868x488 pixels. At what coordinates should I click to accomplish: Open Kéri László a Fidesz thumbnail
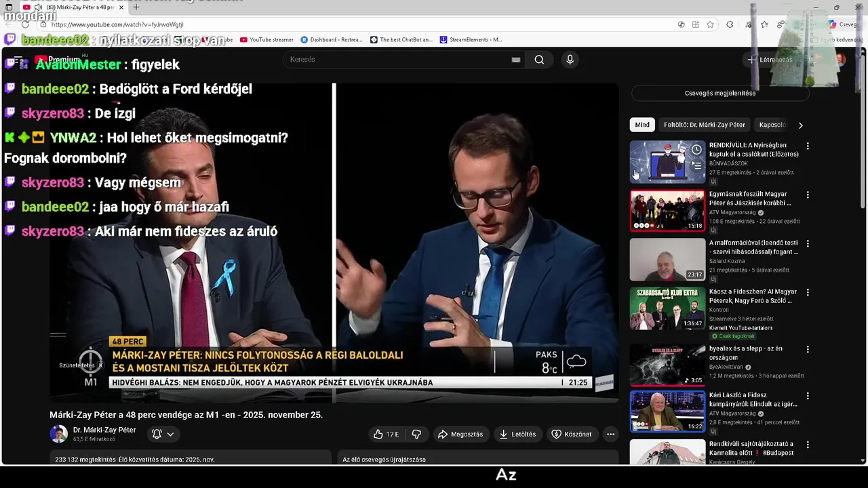pyautogui.click(x=667, y=411)
